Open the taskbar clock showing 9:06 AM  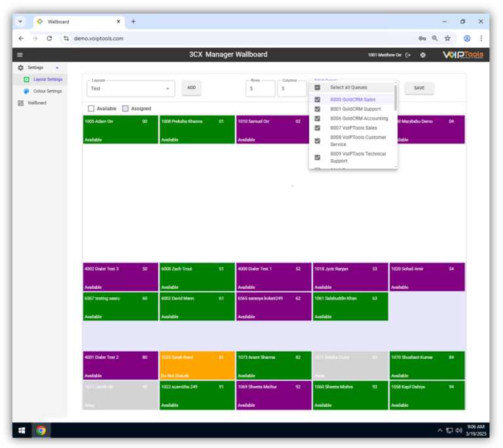476,430
